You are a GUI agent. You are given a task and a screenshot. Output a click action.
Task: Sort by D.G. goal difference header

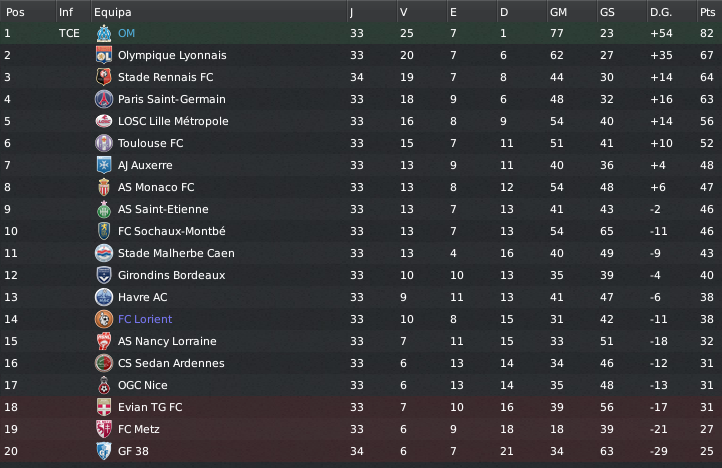[661, 12]
